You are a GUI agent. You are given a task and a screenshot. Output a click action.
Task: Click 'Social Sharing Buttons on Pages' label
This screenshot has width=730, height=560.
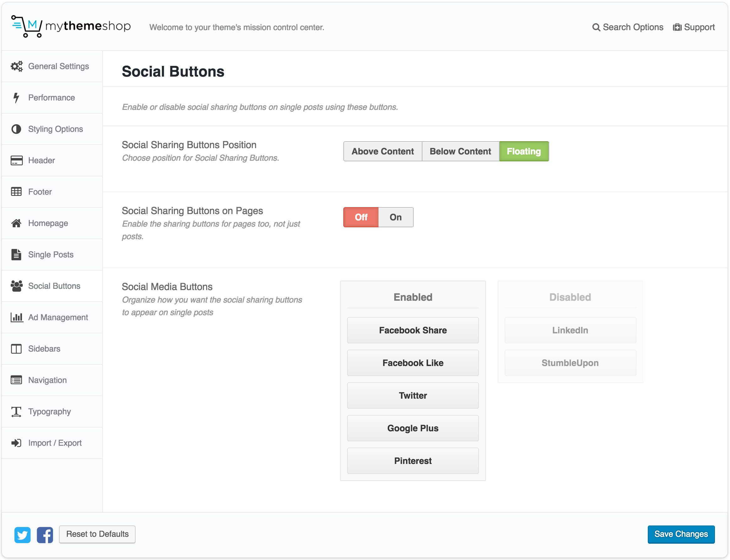[x=192, y=211]
